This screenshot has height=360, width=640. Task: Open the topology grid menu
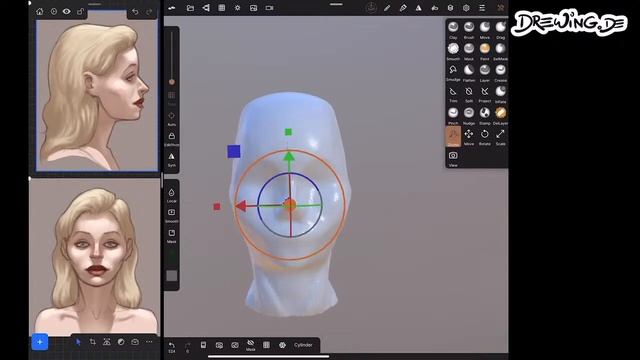click(x=222, y=8)
